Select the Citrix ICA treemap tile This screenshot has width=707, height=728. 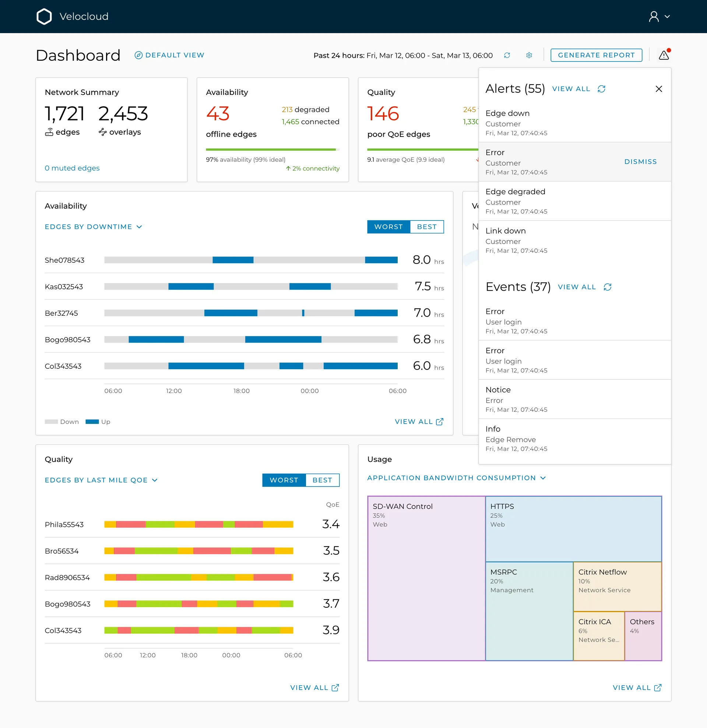click(599, 636)
